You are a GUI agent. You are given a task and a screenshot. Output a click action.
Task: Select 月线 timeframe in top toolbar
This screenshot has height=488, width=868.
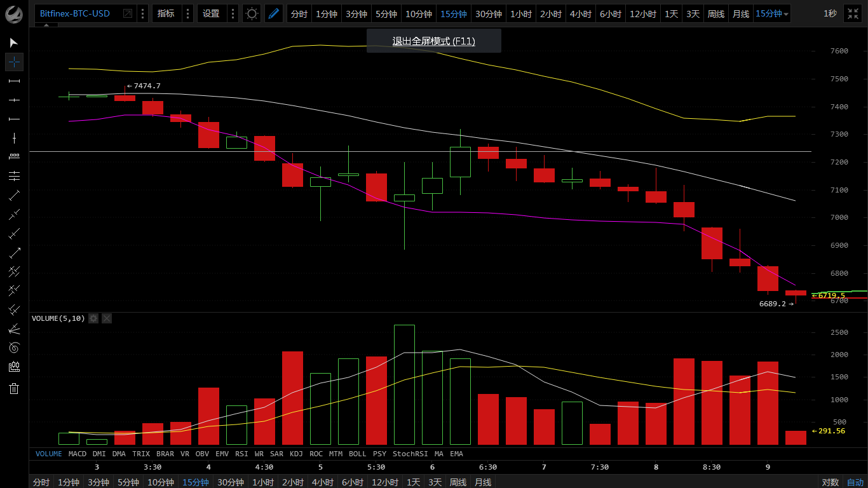741,13
